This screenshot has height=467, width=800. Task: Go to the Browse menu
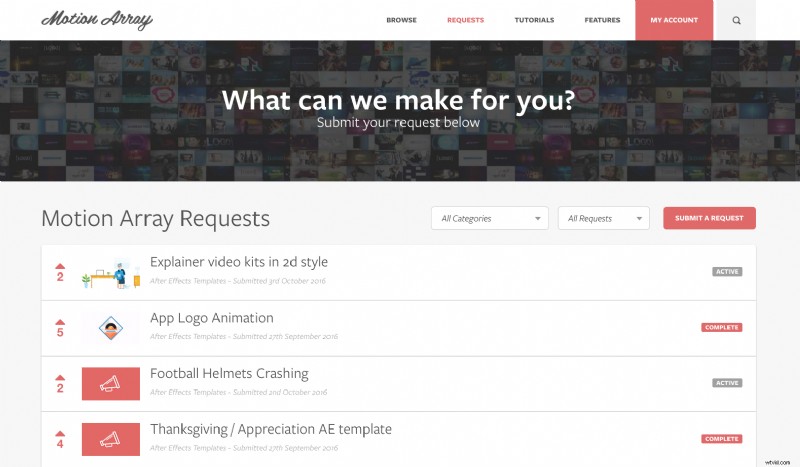(402, 20)
